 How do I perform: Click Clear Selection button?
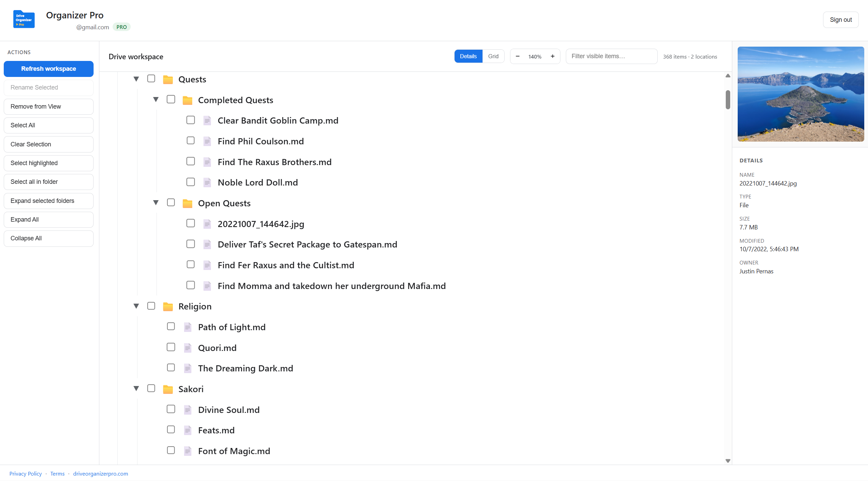coord(49,144)
